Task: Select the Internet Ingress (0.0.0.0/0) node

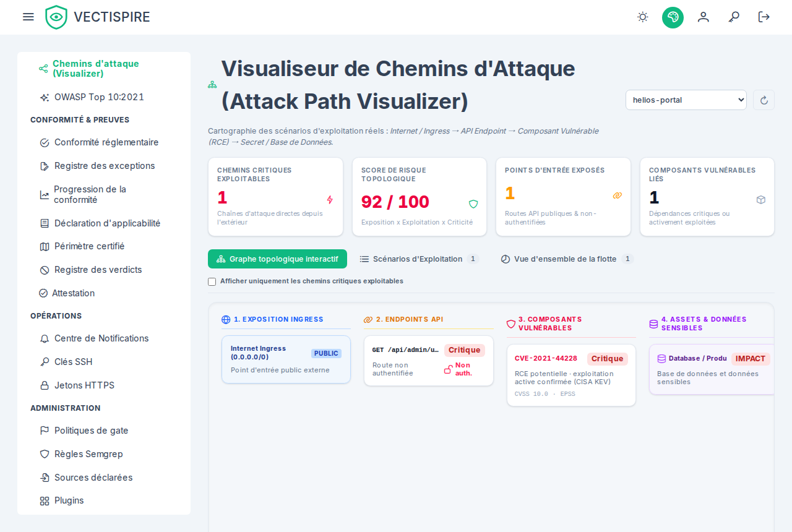Action: (x=286, y=359)
